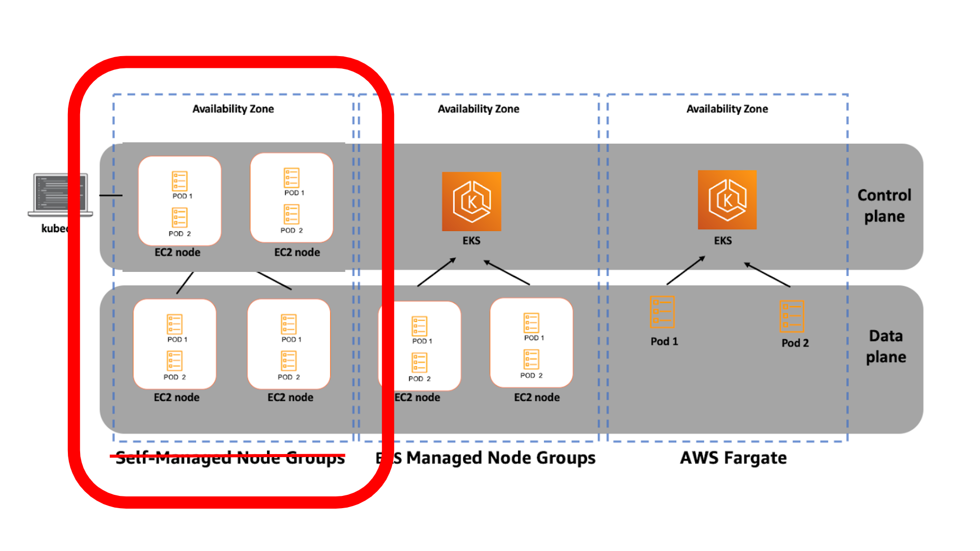Pick POD 1 icon in Self-Managed data-plane right node
The image size is (980, 551).
289,324
